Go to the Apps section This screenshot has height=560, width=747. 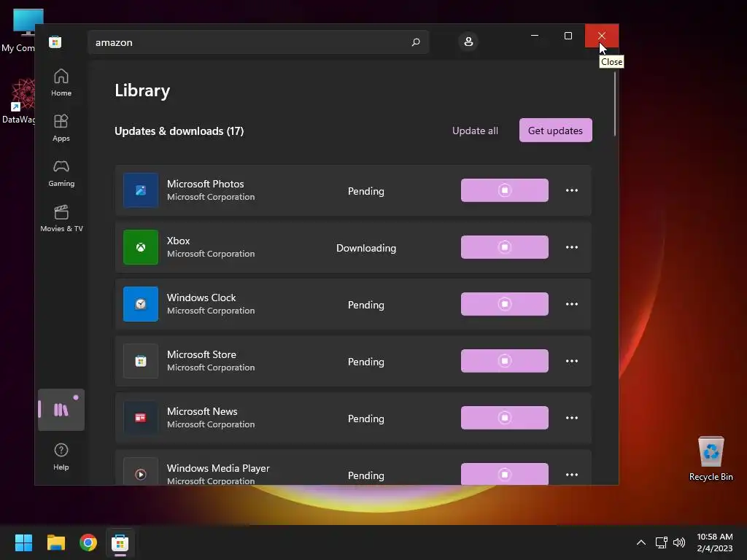click(61, 128)
